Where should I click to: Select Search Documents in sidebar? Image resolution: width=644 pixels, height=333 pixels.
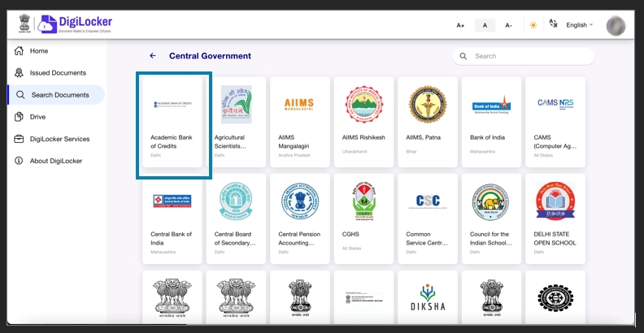[56, 95]
